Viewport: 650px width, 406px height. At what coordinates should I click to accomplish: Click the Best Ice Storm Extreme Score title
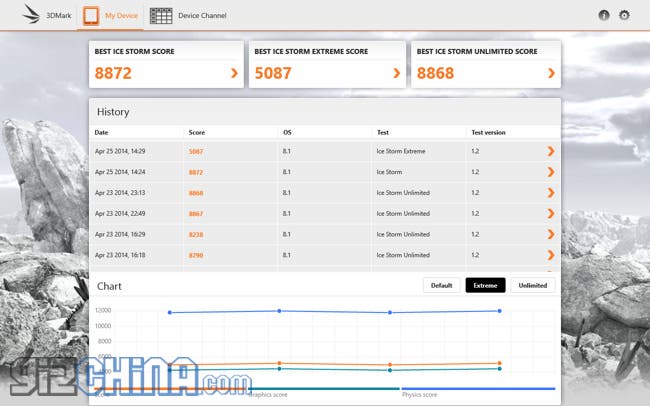pos(311,51)
